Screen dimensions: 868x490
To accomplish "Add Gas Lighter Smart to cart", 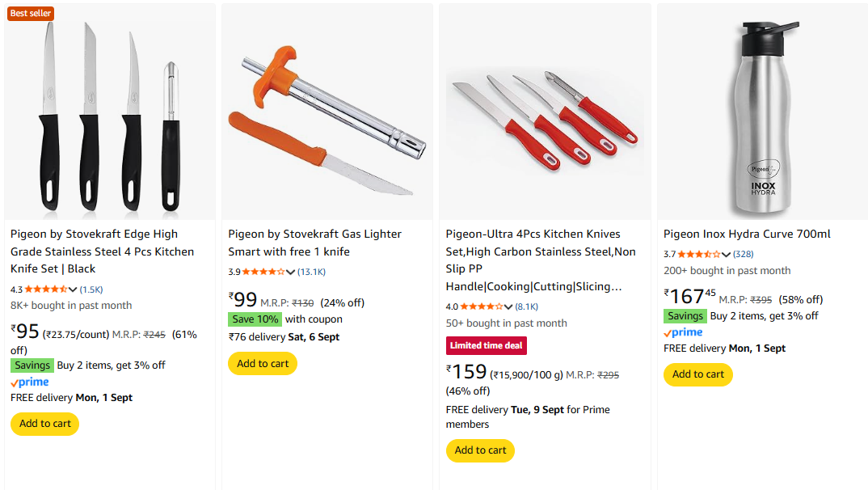I will pos(263,364).
